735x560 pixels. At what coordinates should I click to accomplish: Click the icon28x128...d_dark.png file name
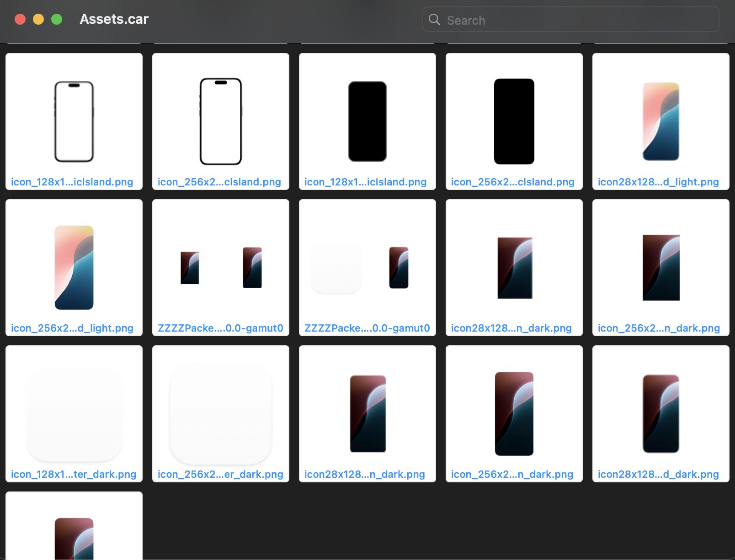click(658, 474)
